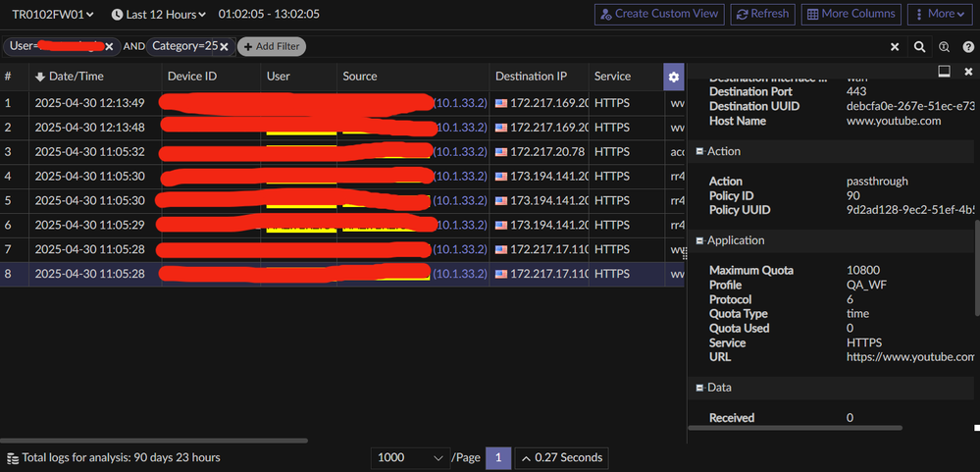This screenshot has width=980, height=472.
Task: Expand the More menu
Action: 940,14
